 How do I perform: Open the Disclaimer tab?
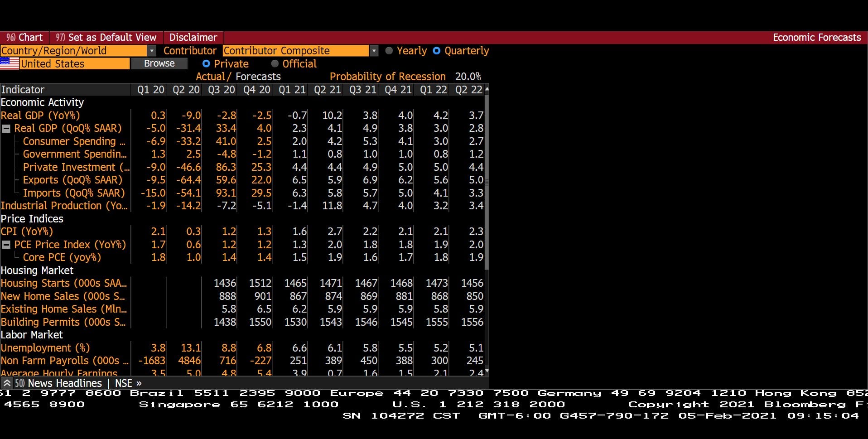click(193, 38)
